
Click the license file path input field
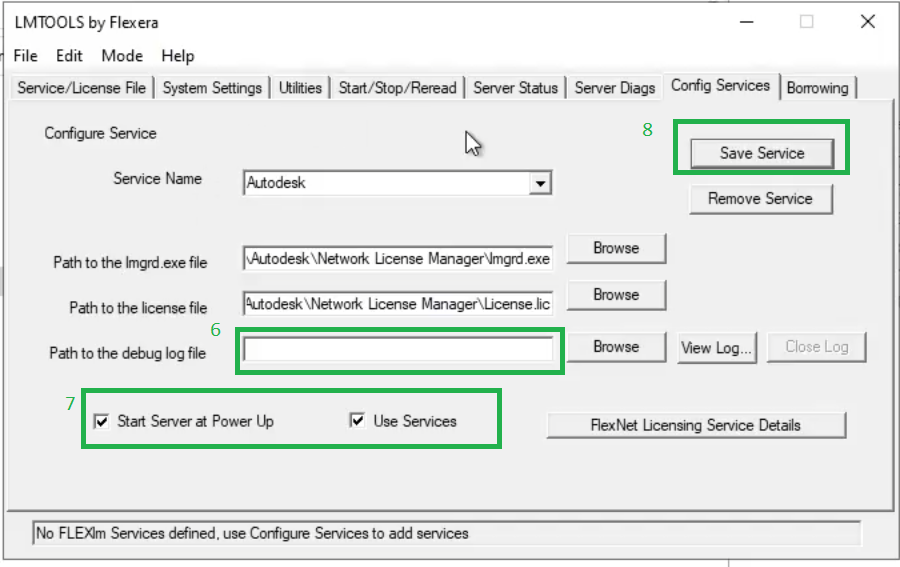point(398,303)
